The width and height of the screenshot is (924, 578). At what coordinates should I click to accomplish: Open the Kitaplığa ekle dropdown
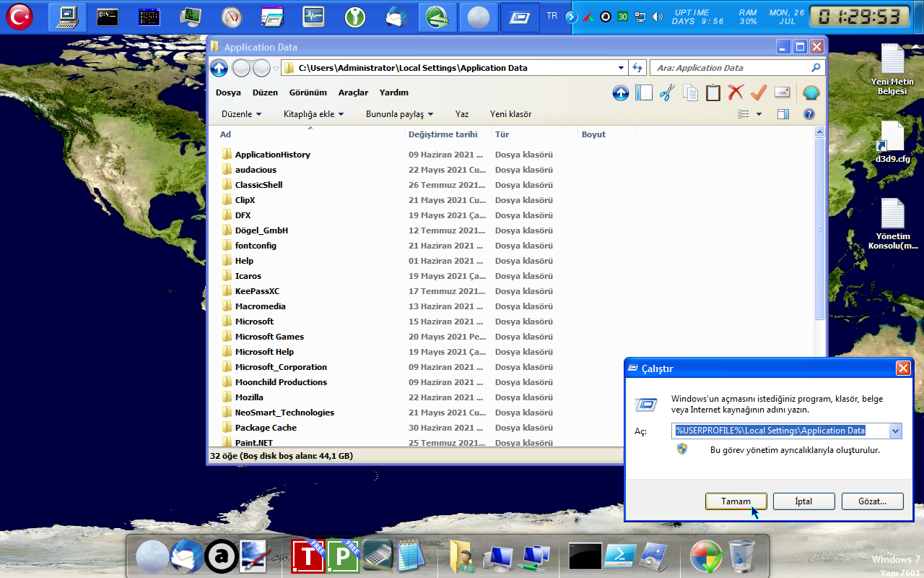click(313, 114)
